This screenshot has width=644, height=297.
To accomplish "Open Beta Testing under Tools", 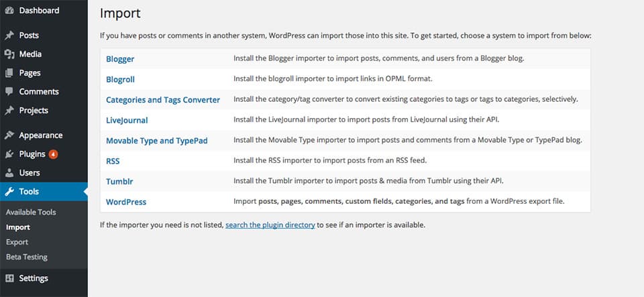I will (x=27, y=257).
